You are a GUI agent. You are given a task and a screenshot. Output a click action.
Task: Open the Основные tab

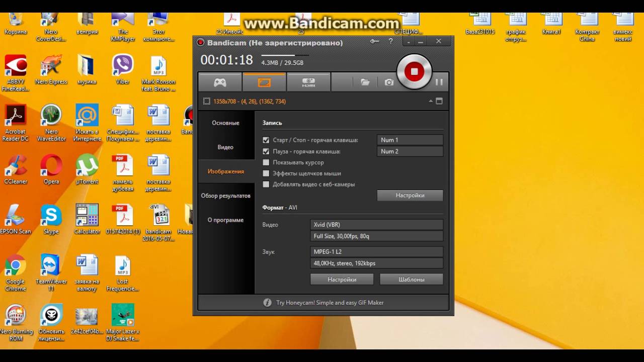(225, 123)
